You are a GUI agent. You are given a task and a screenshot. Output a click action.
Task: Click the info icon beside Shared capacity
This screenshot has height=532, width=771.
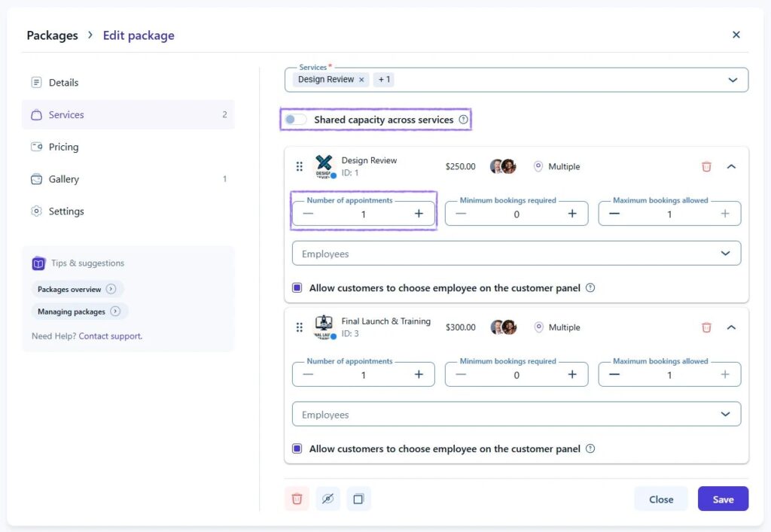(x=464, y=120)
